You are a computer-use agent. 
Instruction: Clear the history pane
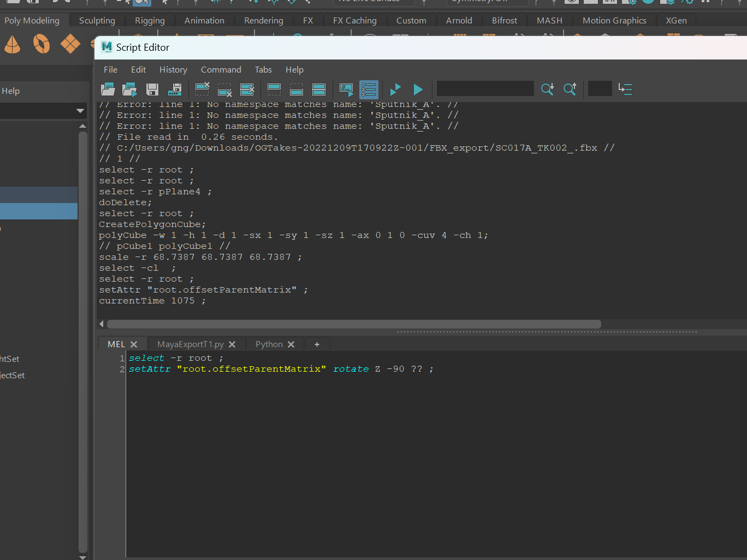(x=202, y=89)
